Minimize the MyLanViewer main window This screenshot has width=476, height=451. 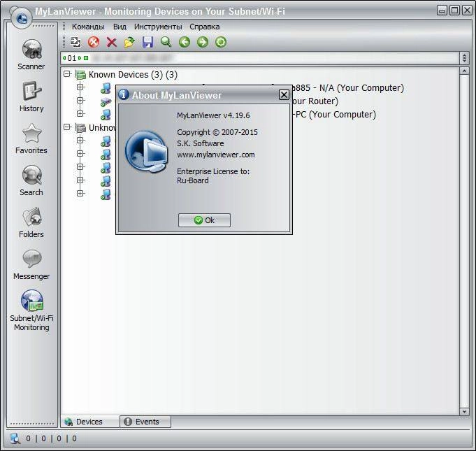(442, 10)
